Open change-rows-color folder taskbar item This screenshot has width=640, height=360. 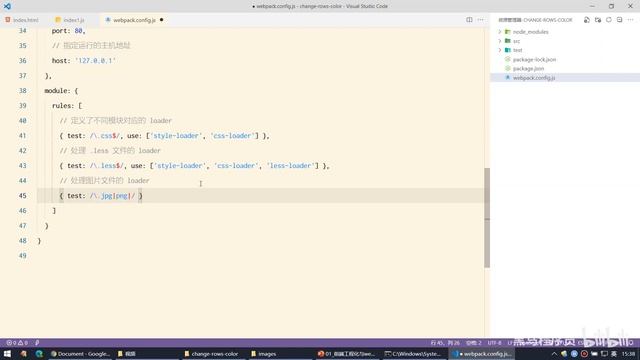click(211, 354)
